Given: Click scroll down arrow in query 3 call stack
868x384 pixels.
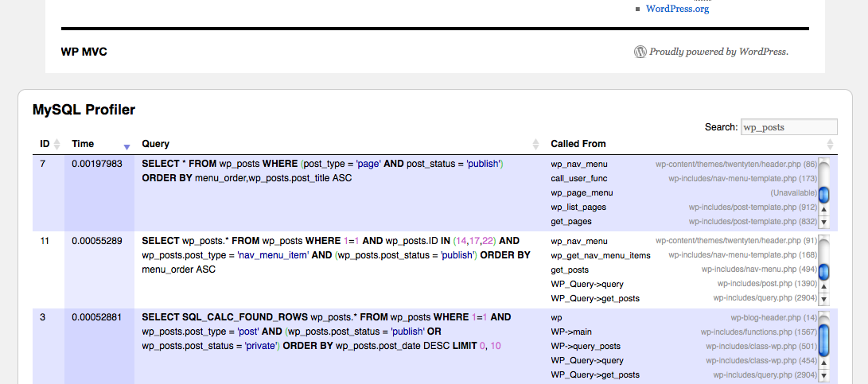Looking at the screenshot, I should [x=823, y=376].
